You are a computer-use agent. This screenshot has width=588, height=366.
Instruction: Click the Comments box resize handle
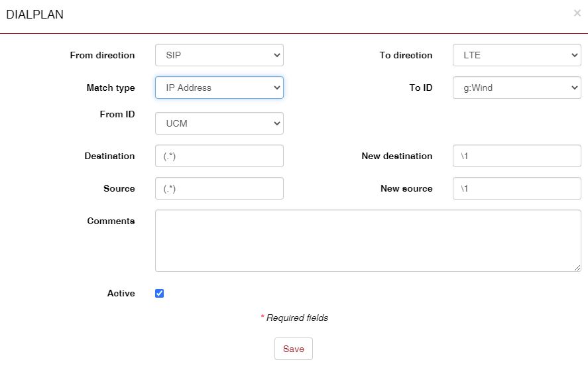point(577,267)
